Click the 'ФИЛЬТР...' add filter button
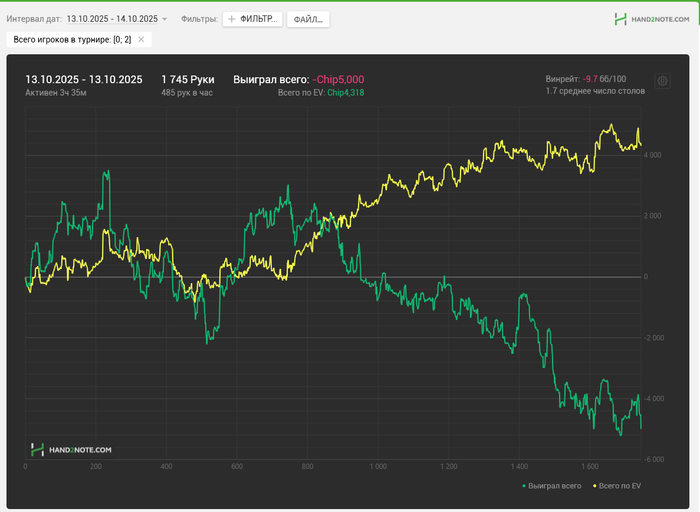The height and width of the screenshot is (512, 700). point(253,19)
